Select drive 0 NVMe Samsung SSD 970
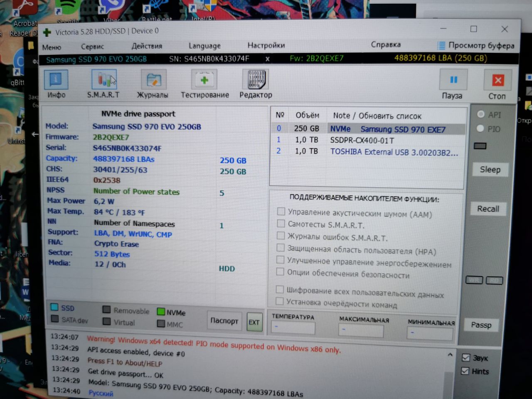The width and height of the screenshot is (532, 399). (369, 129)
